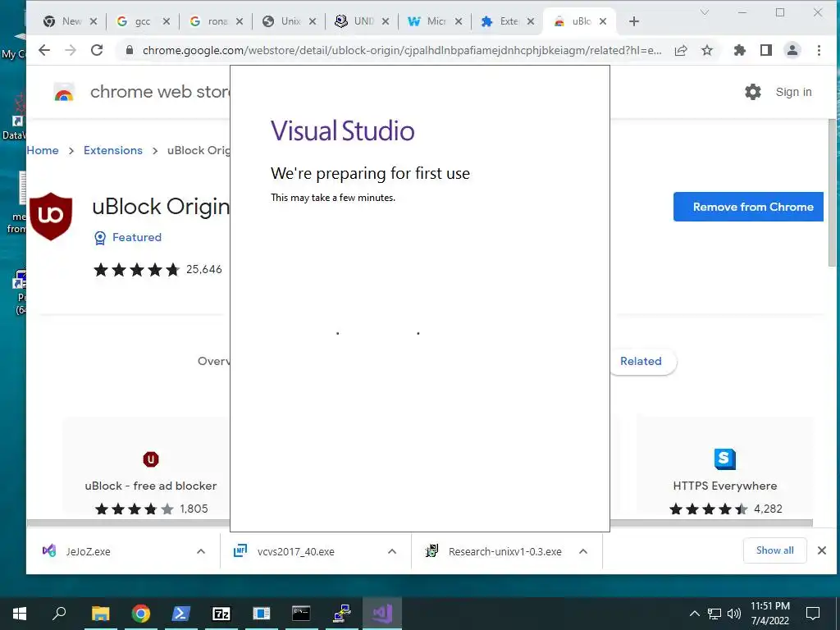840x630 pixels.
Task: Open PowerShell from taskbar
Action: [180, 614]
